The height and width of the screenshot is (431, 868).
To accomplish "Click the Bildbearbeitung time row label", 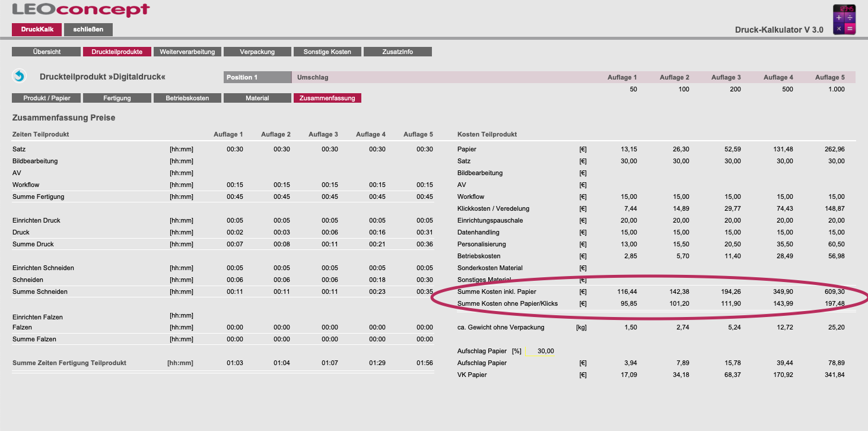I will pyautogui.click(x=35, y=161).
